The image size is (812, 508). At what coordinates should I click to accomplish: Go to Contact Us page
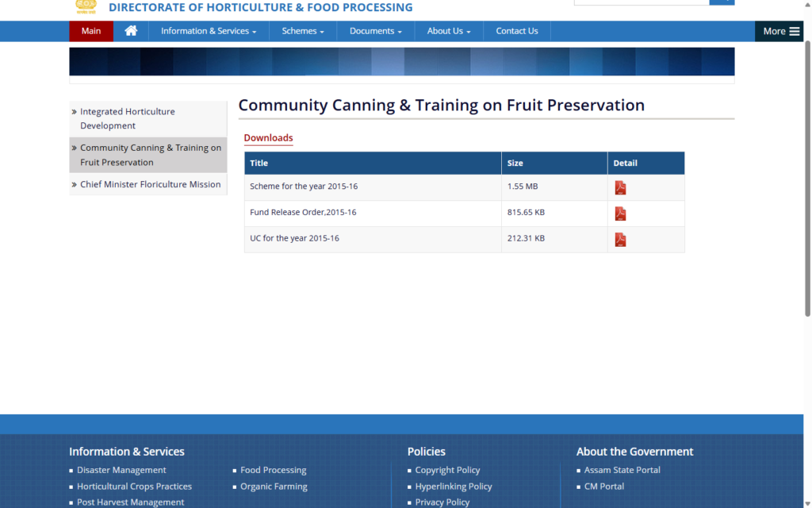[516, 31]
